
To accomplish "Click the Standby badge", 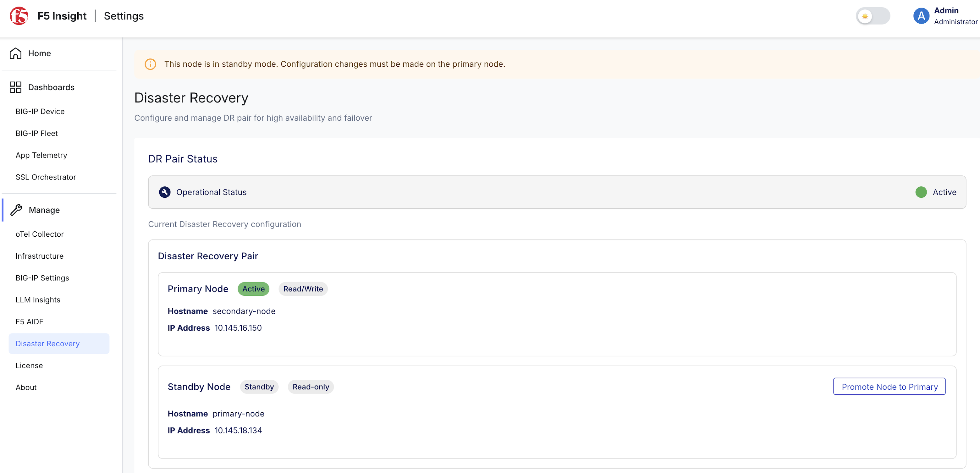I will click(259, 387).
